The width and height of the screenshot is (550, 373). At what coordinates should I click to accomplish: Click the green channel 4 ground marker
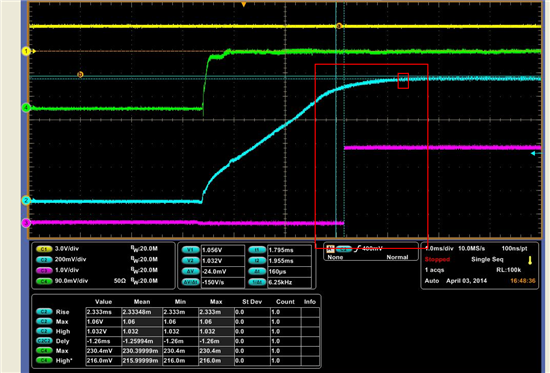(26, 108)
